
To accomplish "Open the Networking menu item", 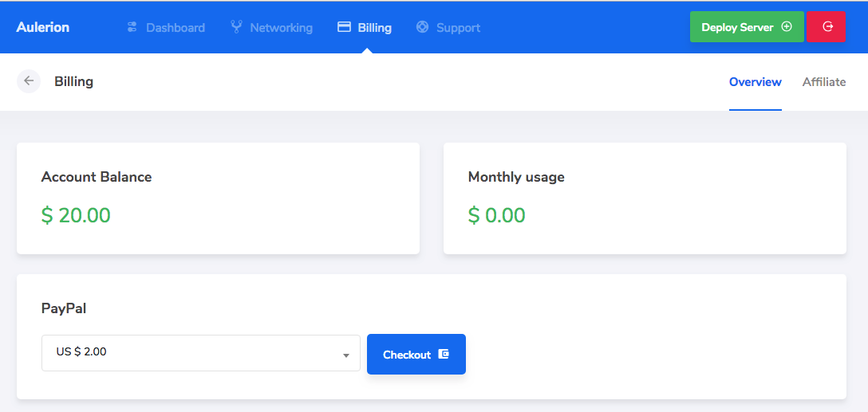I will point(281,28).
